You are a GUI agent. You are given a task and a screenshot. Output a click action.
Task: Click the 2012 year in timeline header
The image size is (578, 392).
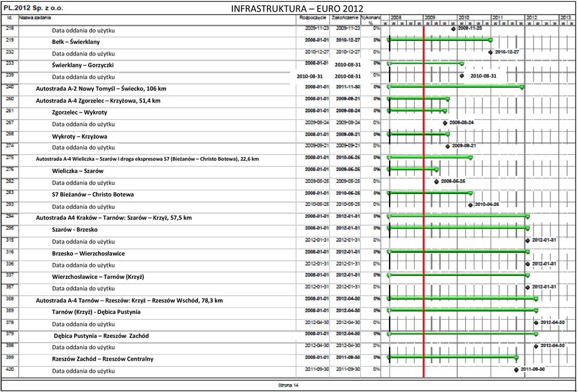pyautogui.click(x=532, y=17)
